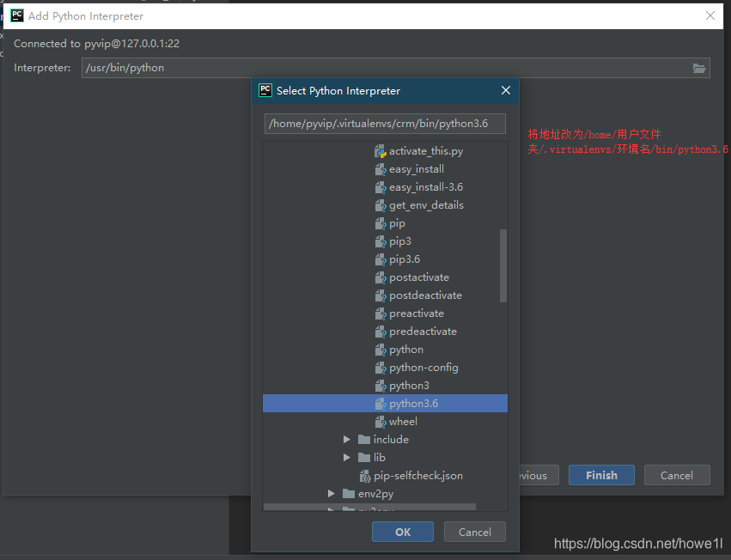Click Finish in Add Python Interpreter window
This screenshot has height=560, width=731.
[601, 475]
